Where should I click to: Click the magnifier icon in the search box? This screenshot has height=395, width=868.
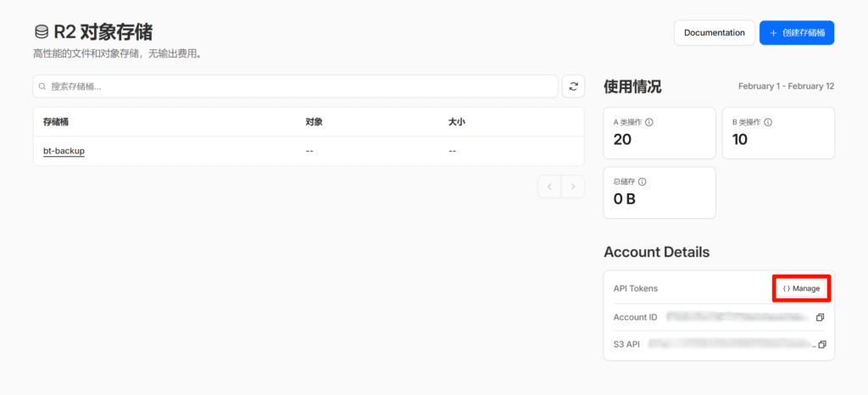42,86
